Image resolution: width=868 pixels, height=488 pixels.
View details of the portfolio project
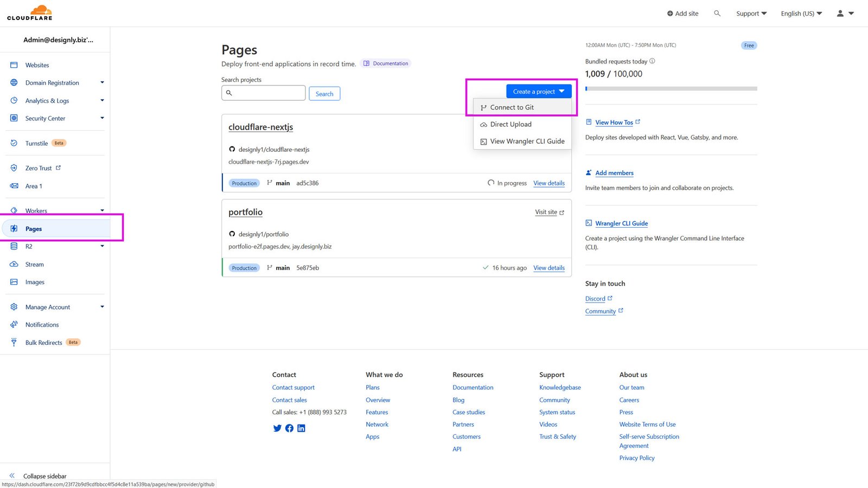(548, 267)
